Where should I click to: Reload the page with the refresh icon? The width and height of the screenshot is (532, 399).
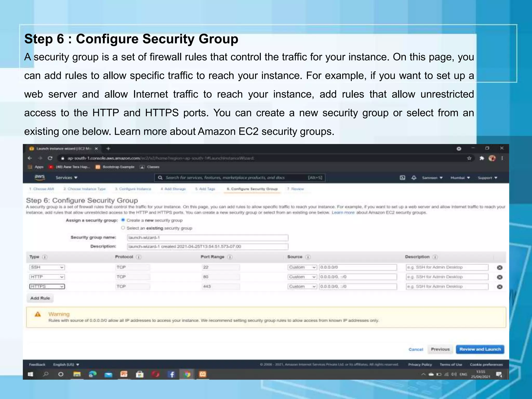[50, 158]
